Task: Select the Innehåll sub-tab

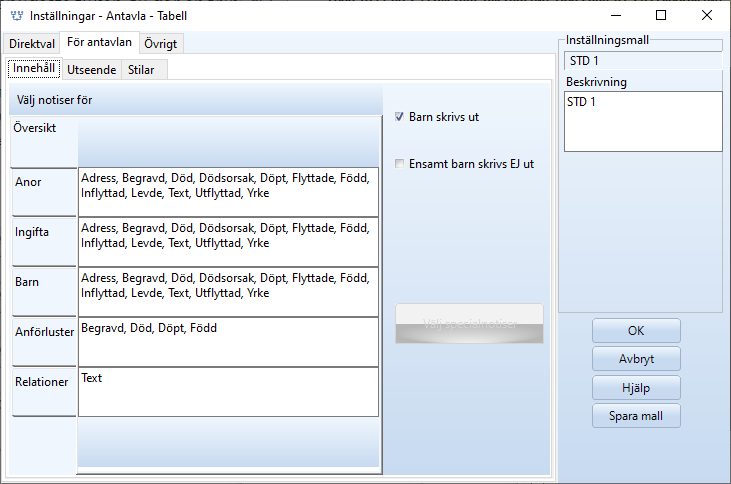Action: (x=34, y=69)
